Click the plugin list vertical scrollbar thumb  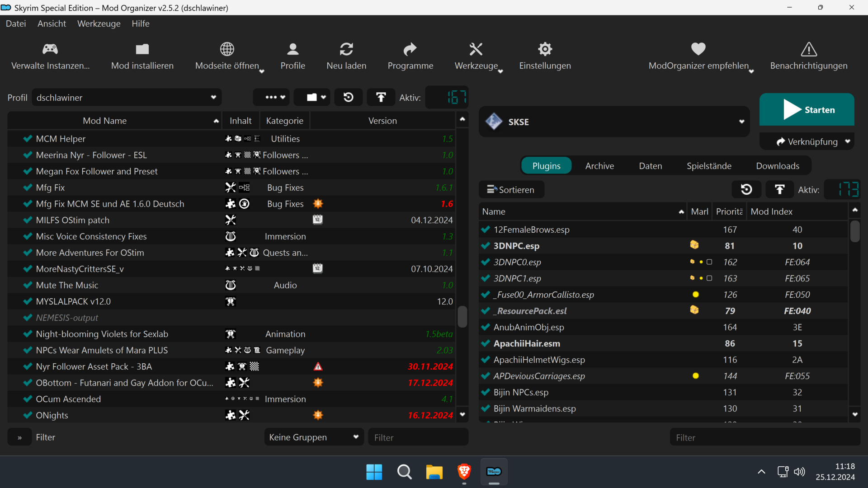tap(854, 231)
